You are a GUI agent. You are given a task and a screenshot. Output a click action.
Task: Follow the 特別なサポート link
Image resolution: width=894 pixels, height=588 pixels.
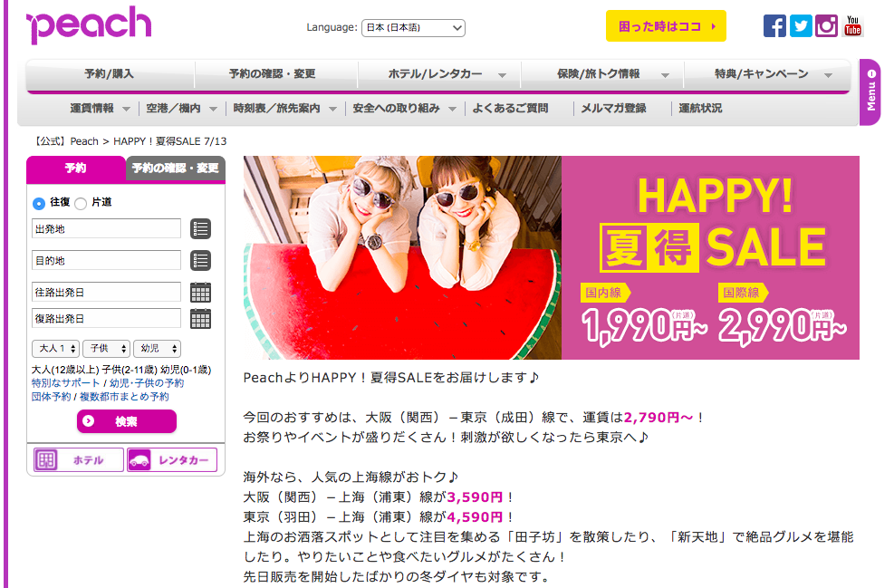tap(65, 383)
